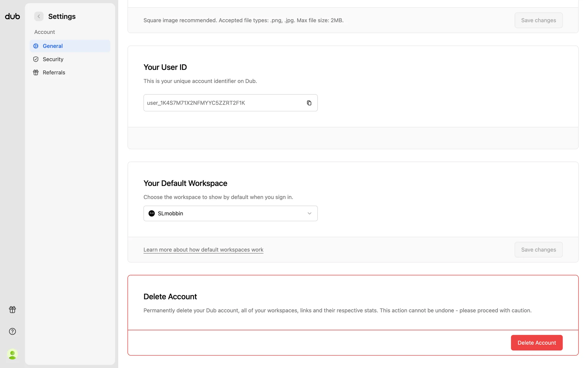Click the General gear icon

(x=36, y=46)
